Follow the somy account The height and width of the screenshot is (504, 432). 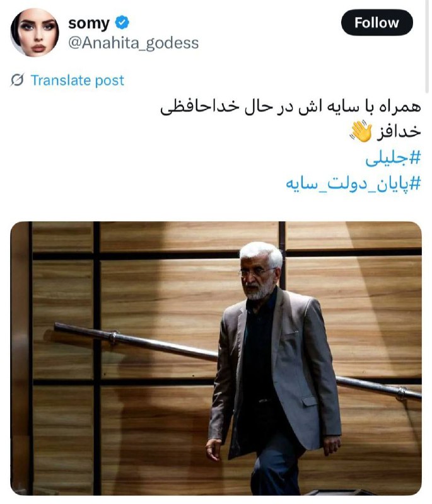(x=377, y=23)
